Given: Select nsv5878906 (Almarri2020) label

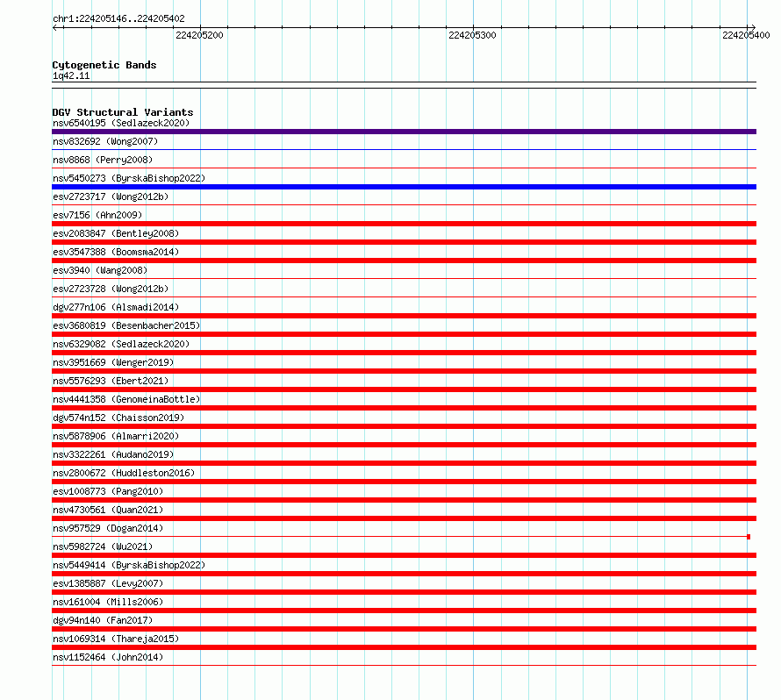Looking at the screenshot, I should point(116,436).
